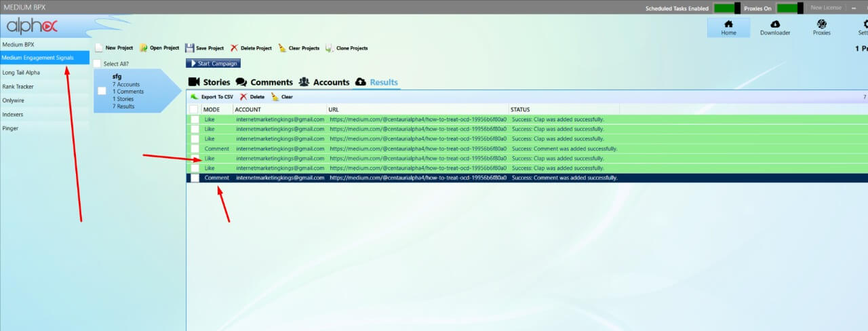
Task: Click the New License link
Action: 826,7
